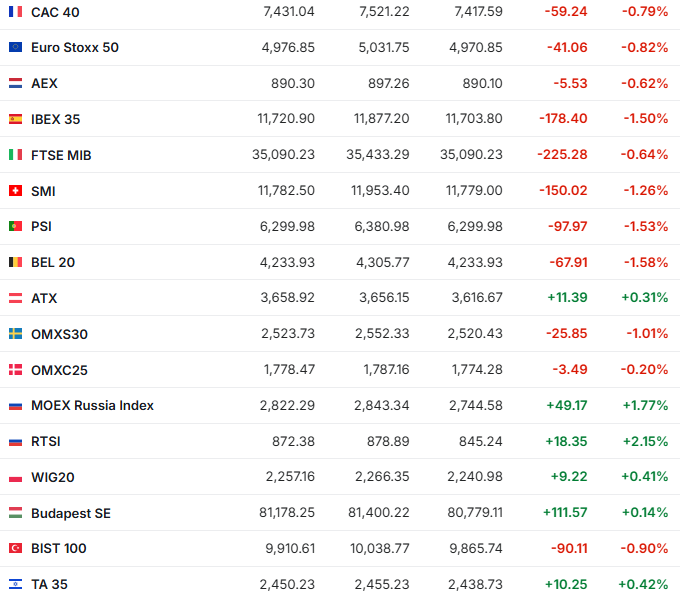Click the Sweden flag icon next to OMXS30
Viewport: 680px width, 597px height.
(x=15, y=334)
